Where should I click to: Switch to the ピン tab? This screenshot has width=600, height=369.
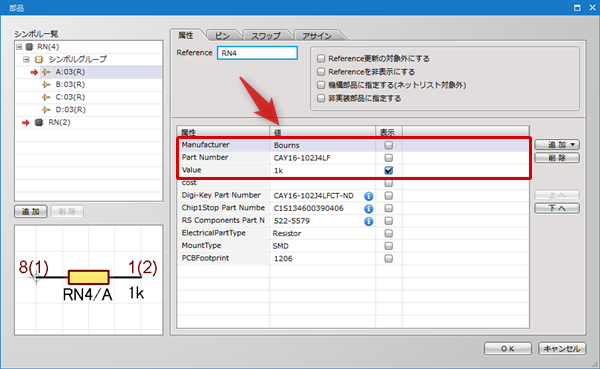[x=222, y=36]
